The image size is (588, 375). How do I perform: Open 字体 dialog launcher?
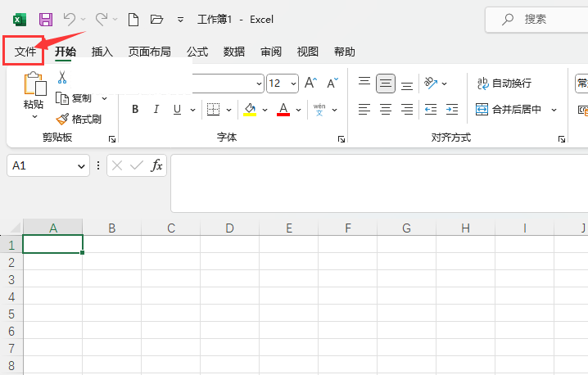point(341,139)
